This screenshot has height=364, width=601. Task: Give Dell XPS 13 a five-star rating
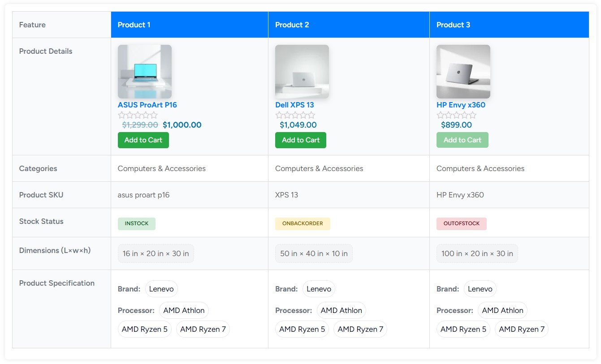click(x=311, y=115)
